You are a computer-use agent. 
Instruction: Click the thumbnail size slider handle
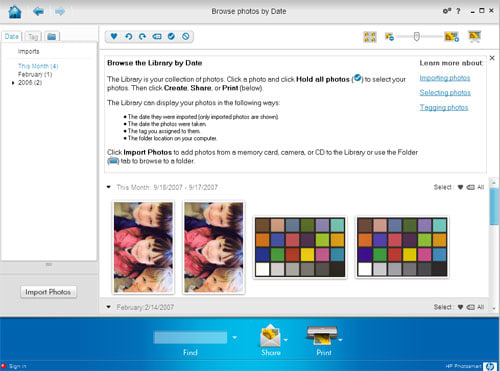click(x=416, y=36)
